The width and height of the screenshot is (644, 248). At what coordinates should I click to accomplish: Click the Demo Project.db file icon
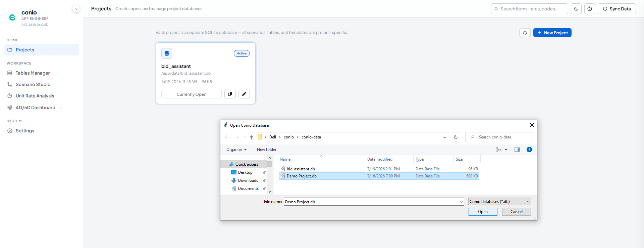283,176
